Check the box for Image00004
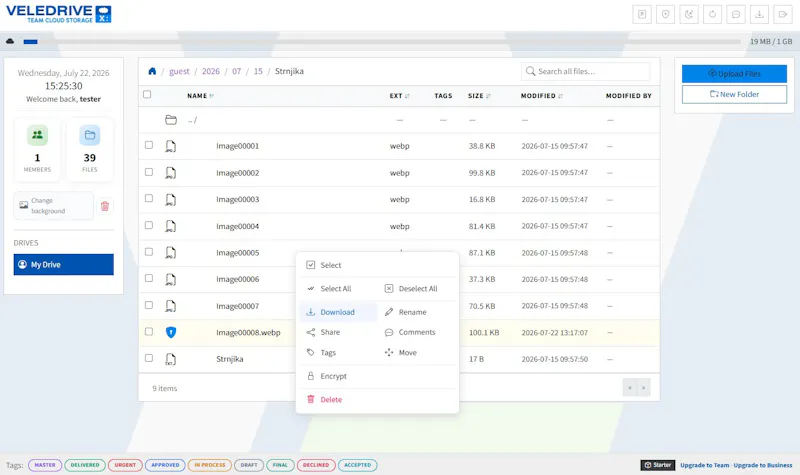Image resolution: width=800 pixels, height=475 pixels. pyautogui.click(x=148, y=225)
